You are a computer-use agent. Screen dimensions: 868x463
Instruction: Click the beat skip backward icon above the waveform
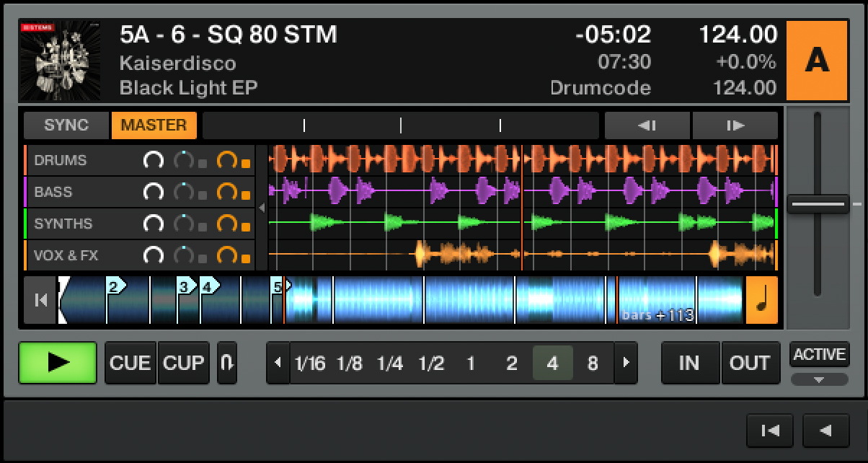coord(646,125)
